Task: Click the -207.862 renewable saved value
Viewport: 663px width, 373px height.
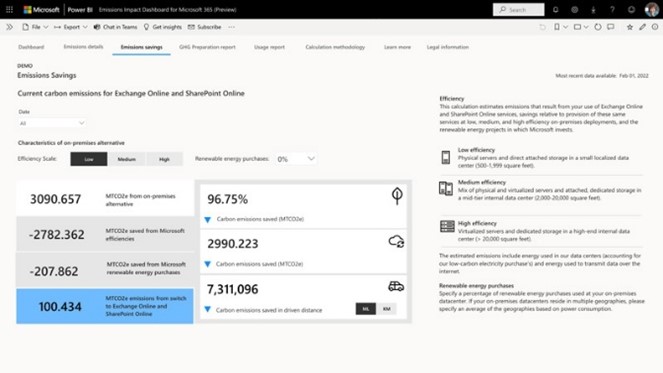Action: [x=54, y=271]
